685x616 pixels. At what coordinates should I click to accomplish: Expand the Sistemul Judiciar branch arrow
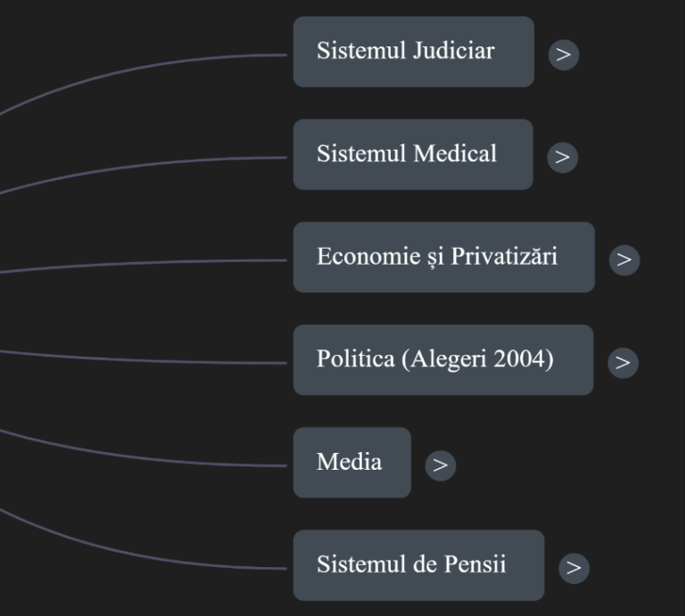[x=564, y=54]
